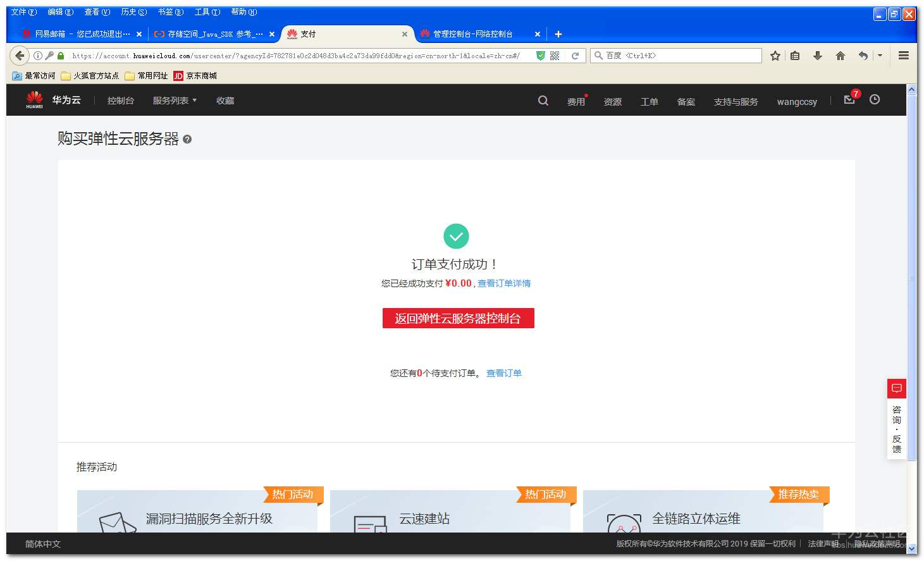Open the 云速建站 promotion card
This screenshot has height=561, width=924.
click(x=450, y=511)
